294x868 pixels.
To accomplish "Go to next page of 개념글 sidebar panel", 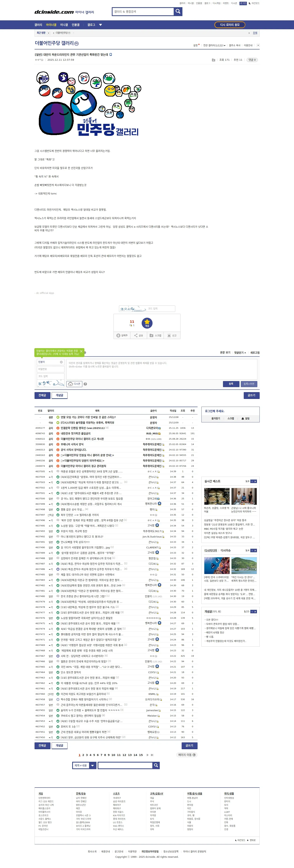I will pos(255,612).
